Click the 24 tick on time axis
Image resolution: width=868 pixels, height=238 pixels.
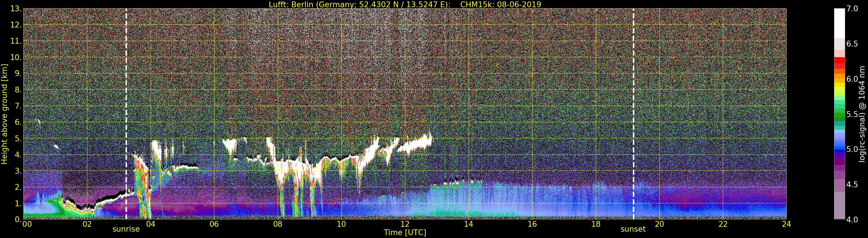click(786, 224)
